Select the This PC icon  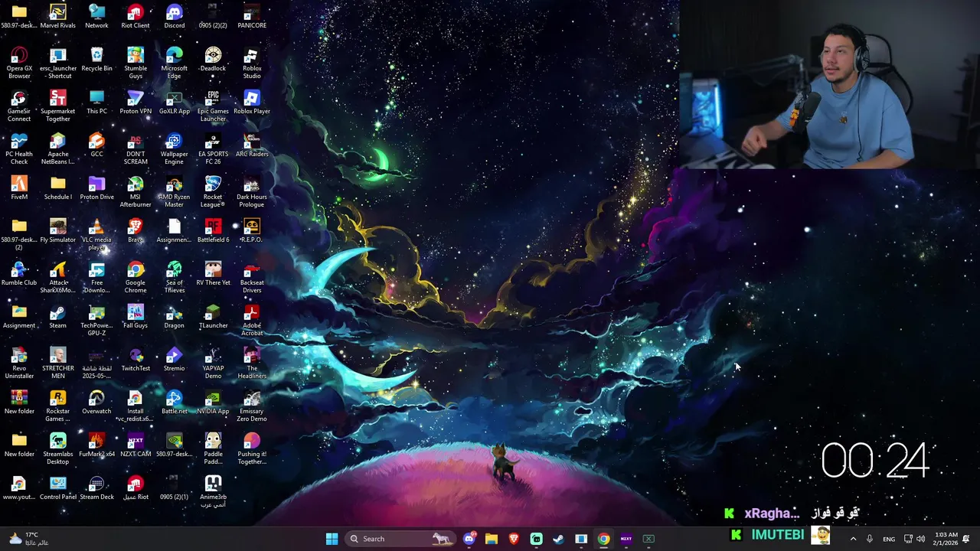click(x=96, y=102)
